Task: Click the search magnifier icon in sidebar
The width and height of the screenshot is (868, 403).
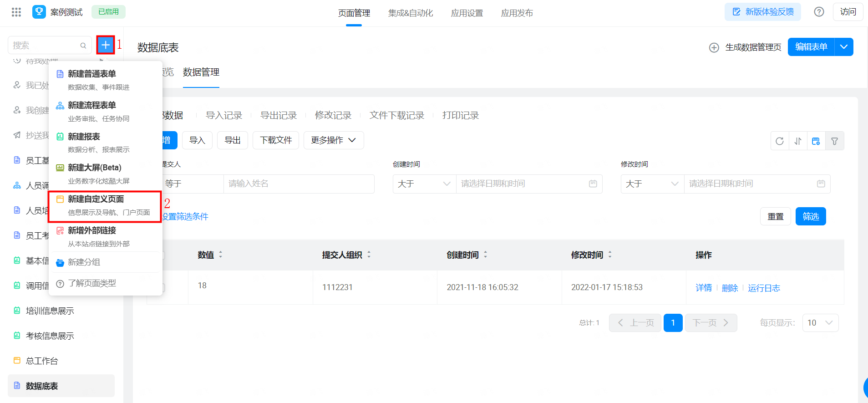Action: [83, 46]
